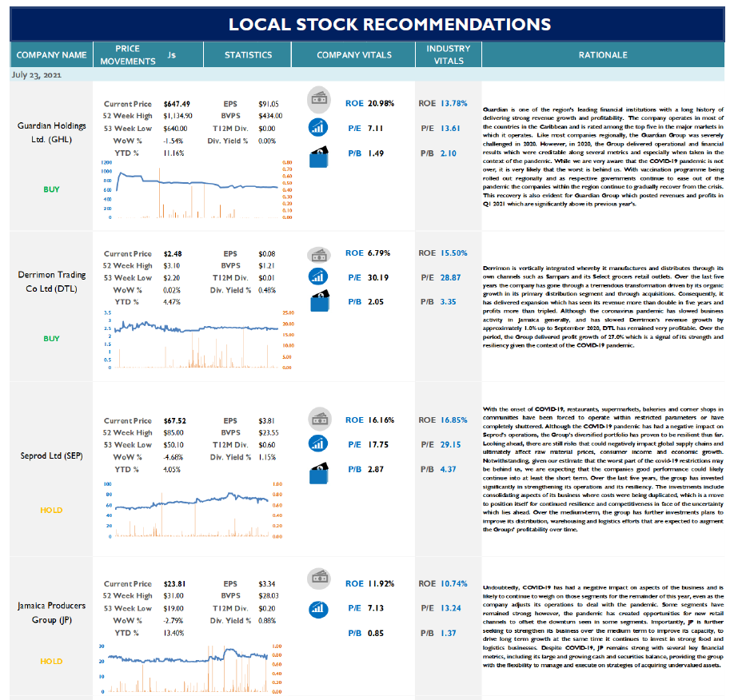This screenshot has height=700, width=746.
Task: Click the Derrimon Trading Co Ltd (DTL) name
Action: [x=51, y=281]
